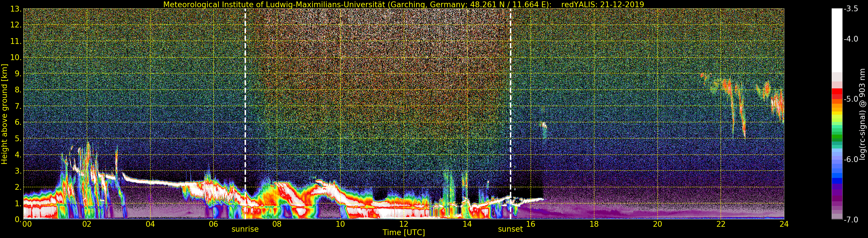
Task: Pick the dark blue segment of the colorbar
Action: [x=837, y=181]
